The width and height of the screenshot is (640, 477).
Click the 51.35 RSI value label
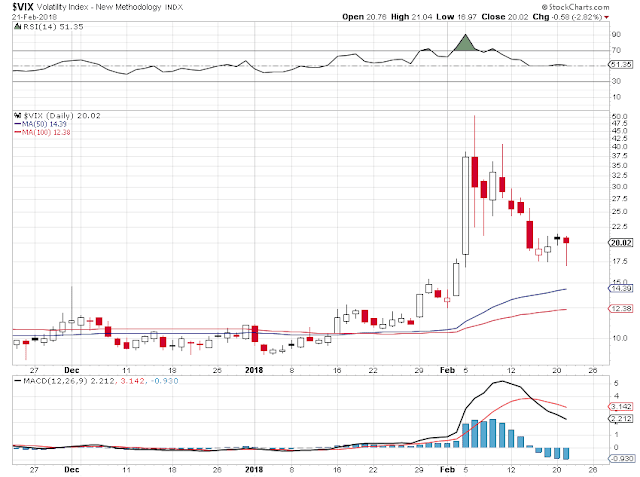(621, 64)
